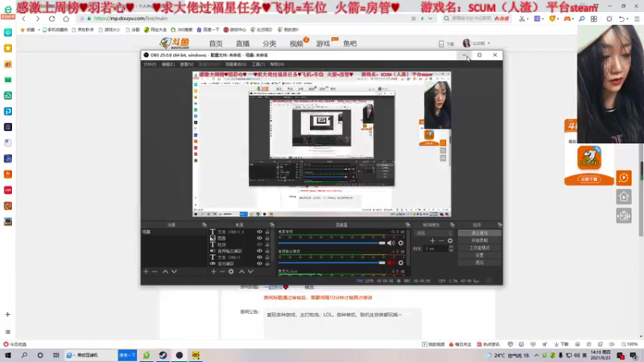Add a new source with plus icon in OBS Sources panel
This screenshot has width=644, height=362.
[213, 272]
